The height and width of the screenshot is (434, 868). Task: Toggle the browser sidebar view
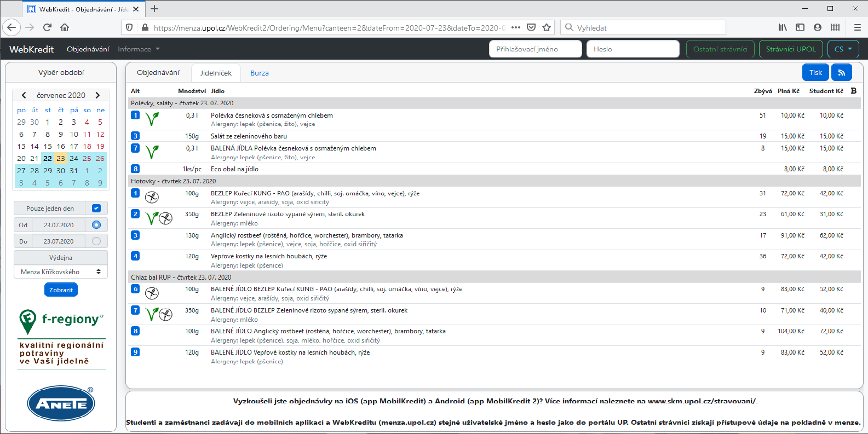[x=800, y=27]
